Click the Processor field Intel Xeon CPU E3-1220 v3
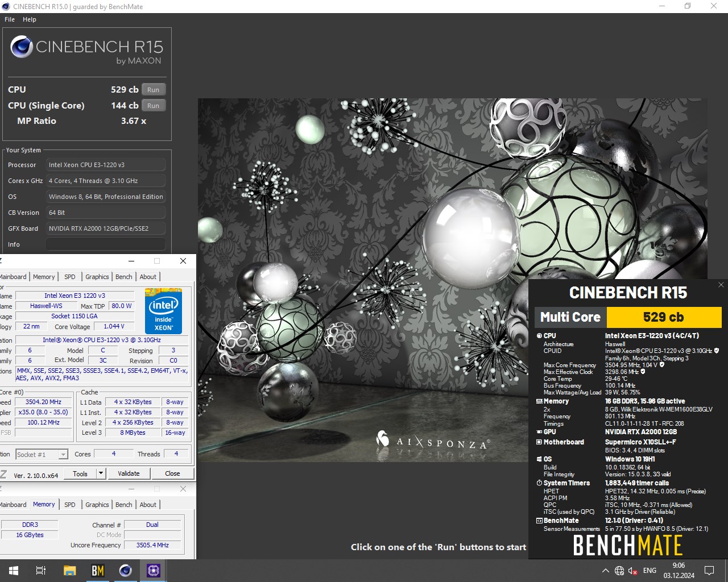The image size is (728, 582). 106,165
